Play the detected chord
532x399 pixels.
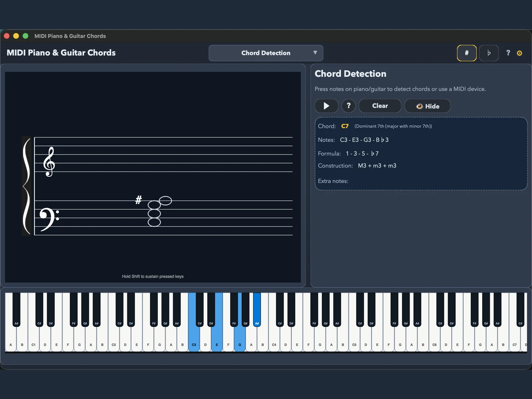[x=326, y=106]
